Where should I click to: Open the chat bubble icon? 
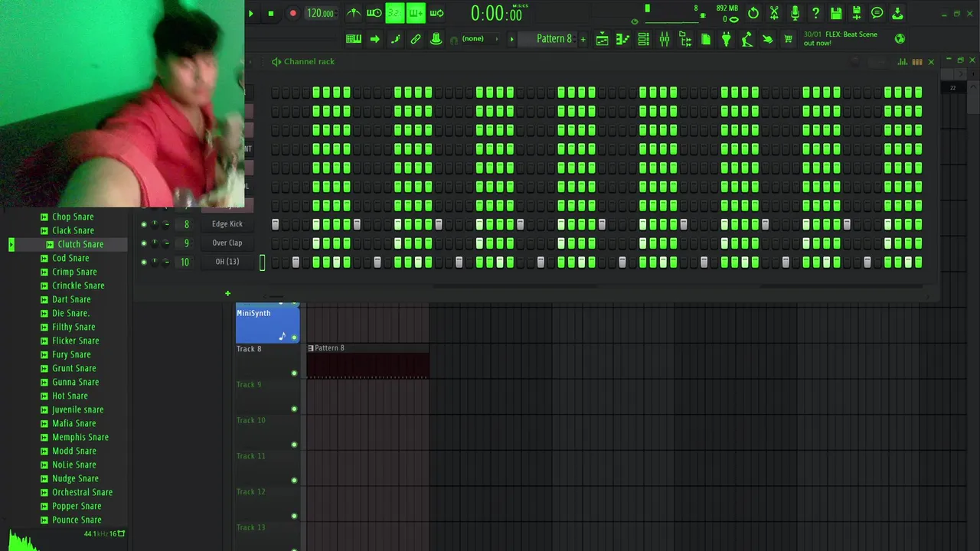(877, 13)
